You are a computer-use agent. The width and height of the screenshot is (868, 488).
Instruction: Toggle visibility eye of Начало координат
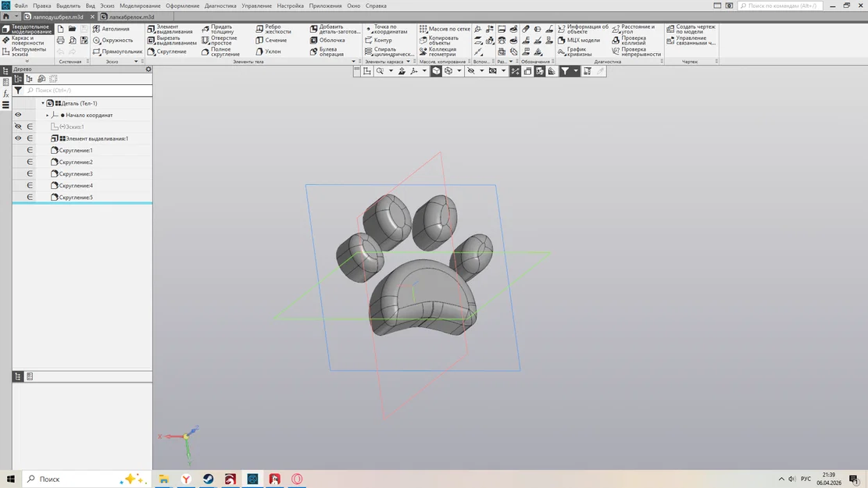18,115
